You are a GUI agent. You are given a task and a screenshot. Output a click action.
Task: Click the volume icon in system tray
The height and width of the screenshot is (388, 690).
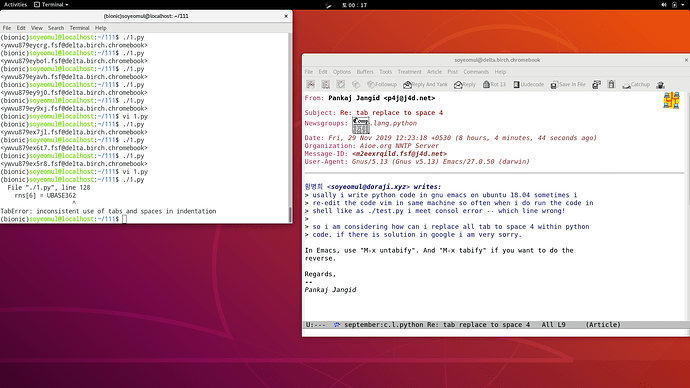point(664,5)
